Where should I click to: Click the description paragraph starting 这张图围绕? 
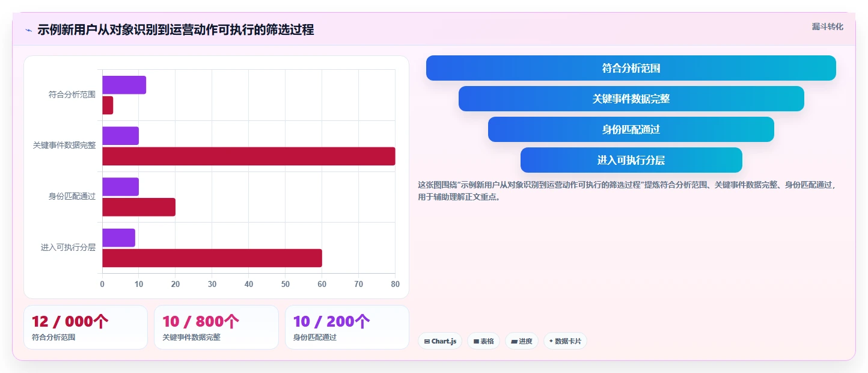pyautogui.click(x=626, y=191)
